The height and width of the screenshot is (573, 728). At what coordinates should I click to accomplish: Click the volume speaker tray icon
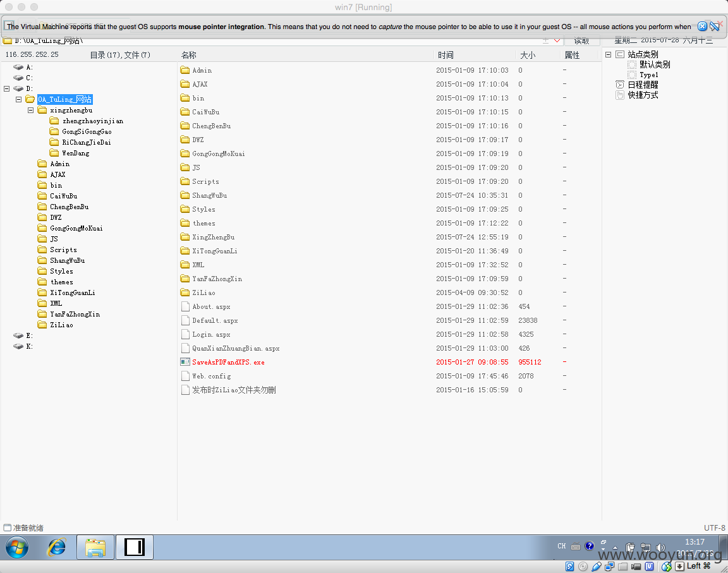[660, 548]
